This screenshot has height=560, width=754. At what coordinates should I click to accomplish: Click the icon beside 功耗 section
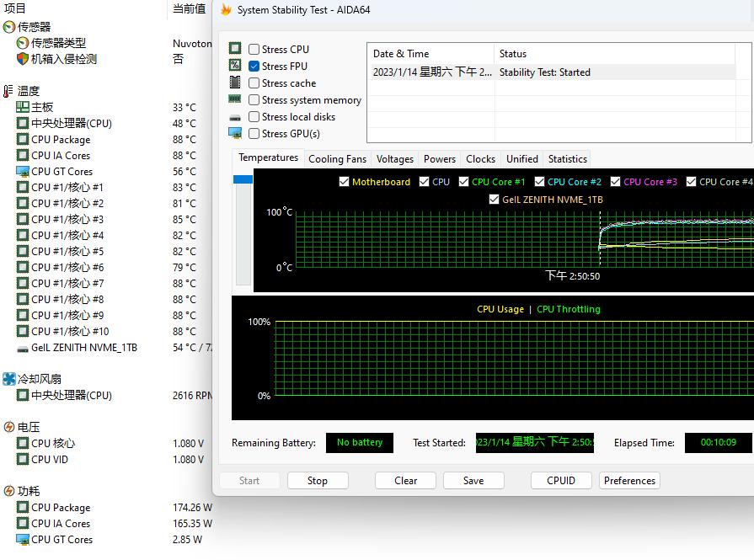click(x=9, y=491)
